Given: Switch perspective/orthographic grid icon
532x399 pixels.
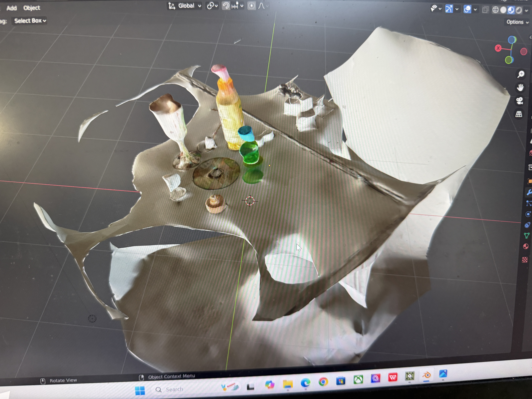Looking at the screenshot, I should pos(519,114).
